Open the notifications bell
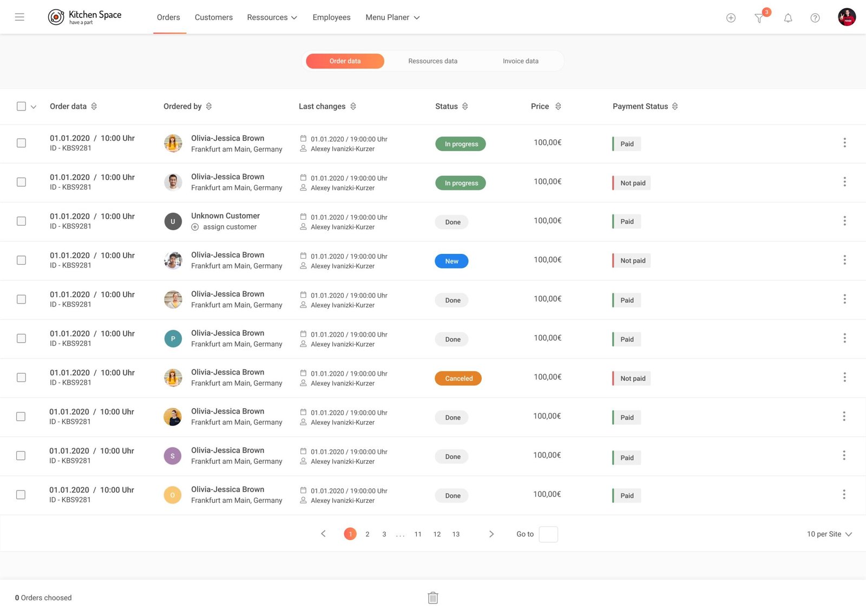Image resolution: width=866 pixels, height=616 pixels. [x=788, y=18]
